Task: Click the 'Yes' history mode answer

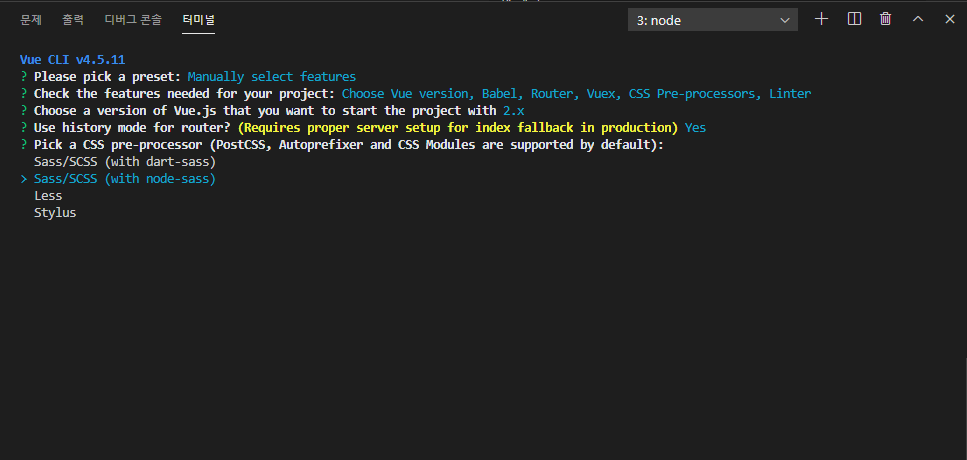Action: point(696,128)
